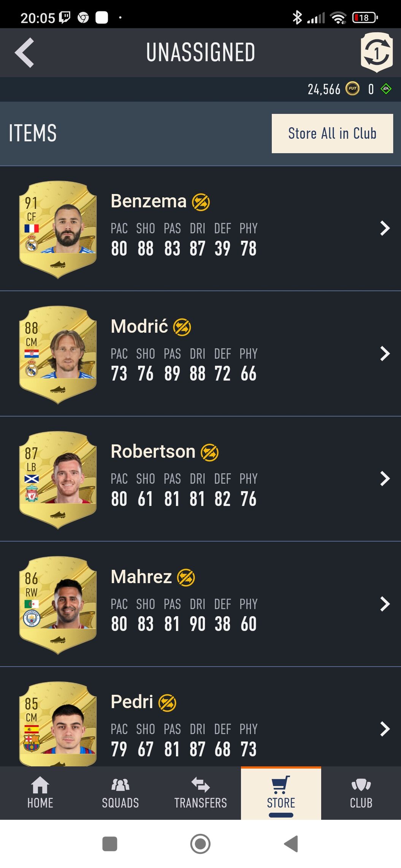This screenshot has width=401, height=868.
Task: Switch to the Squads tab
Action: click(120, 793)
